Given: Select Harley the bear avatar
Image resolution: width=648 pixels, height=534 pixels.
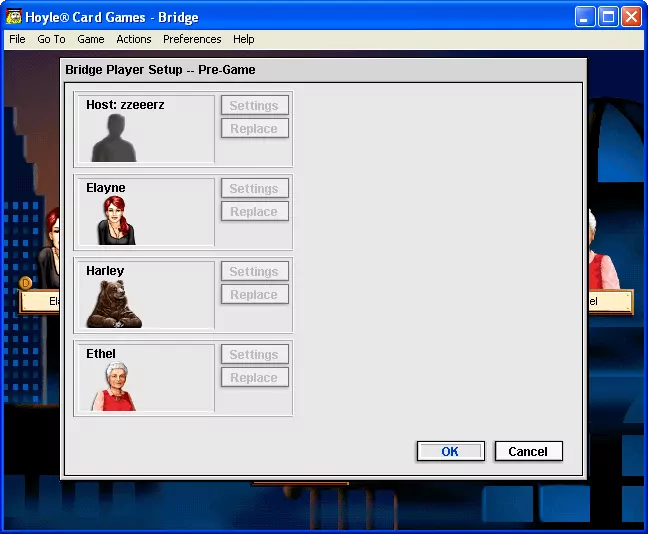Looking at the screenshot, I should [x=114, y=304].
